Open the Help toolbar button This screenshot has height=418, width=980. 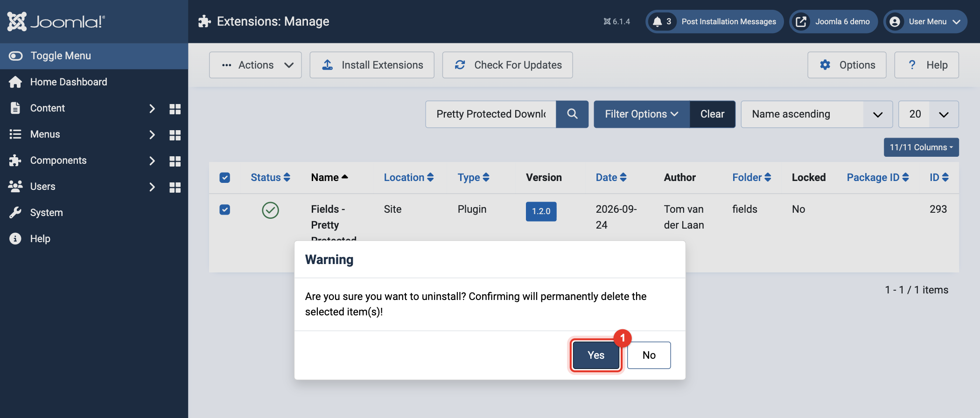point(926,65)
